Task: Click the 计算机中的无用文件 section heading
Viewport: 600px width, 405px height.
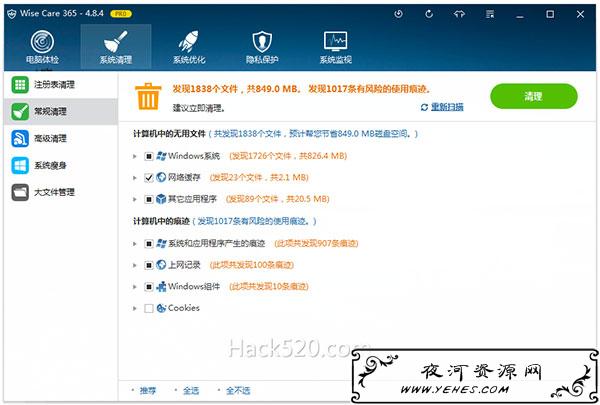Action: click(169, 134)
